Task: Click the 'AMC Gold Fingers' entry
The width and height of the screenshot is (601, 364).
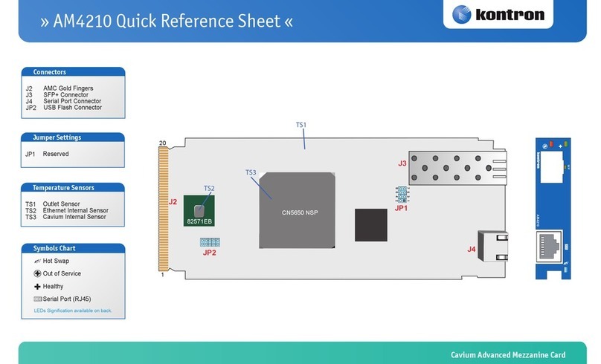Action: (68, 88)
